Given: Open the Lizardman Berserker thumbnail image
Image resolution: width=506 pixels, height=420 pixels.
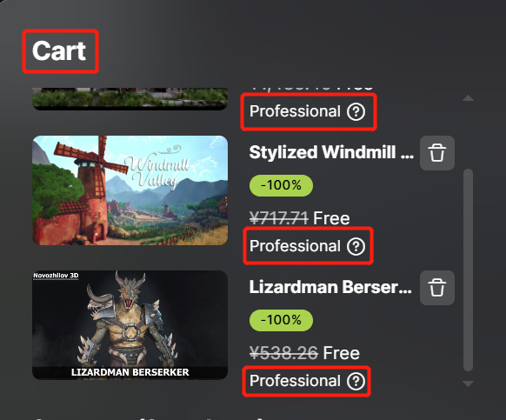Looking at the screenshot, I should [x=130, y=324].
